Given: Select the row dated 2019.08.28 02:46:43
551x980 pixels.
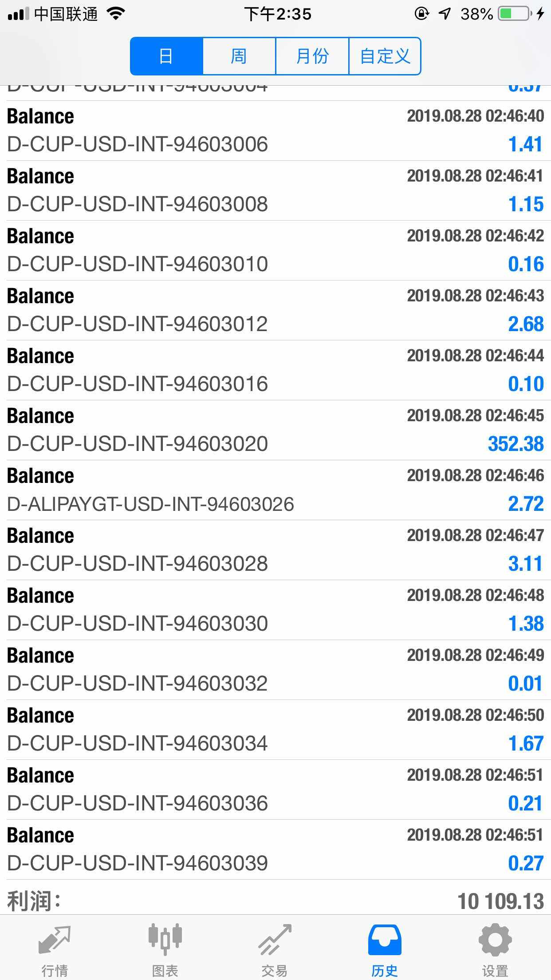Looking at the screenshot, I should pyautogui.click(x=275, y=310).
